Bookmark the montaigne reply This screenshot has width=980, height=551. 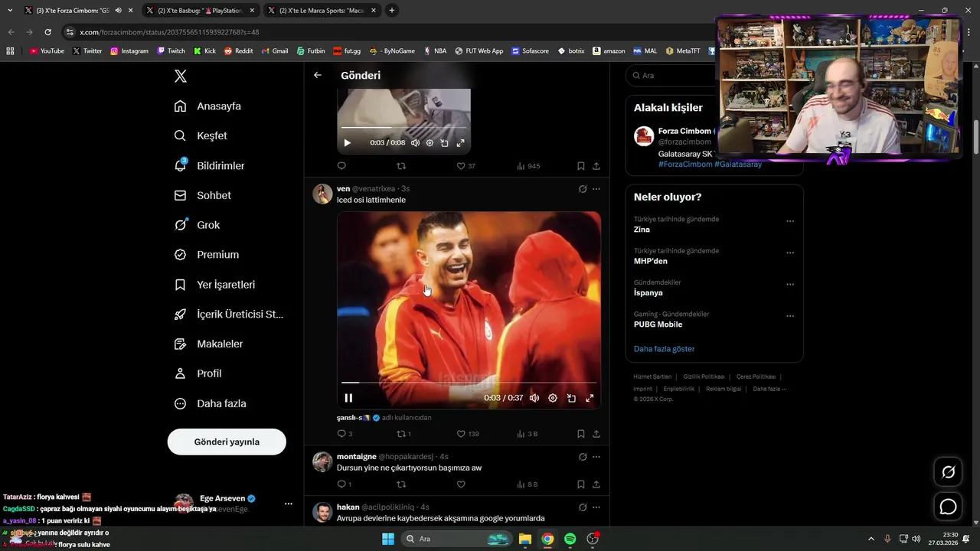point(581,484)
